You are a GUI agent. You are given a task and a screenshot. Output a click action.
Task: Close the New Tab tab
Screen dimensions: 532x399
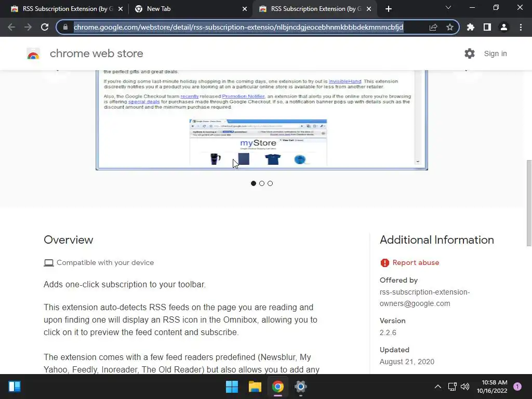245,9
